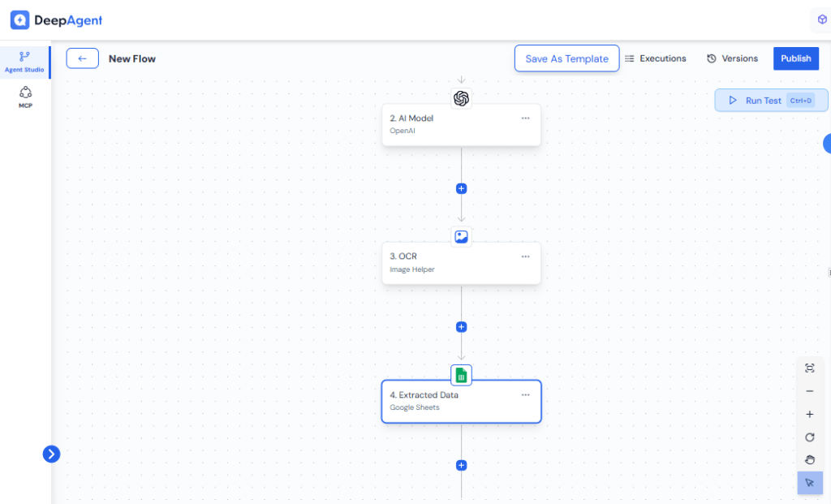Screen dimensions: 831x504
Task: Open the Versions history
Action: click(x=732, y=58)
